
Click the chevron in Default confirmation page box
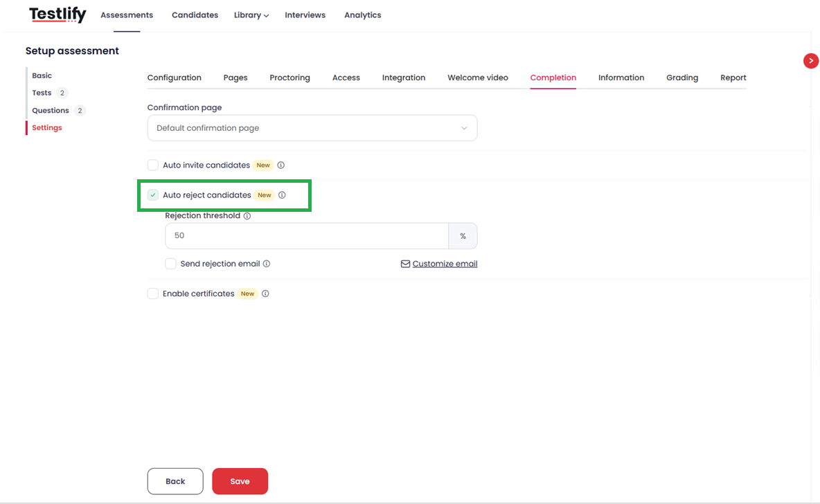tap(464, 128)
